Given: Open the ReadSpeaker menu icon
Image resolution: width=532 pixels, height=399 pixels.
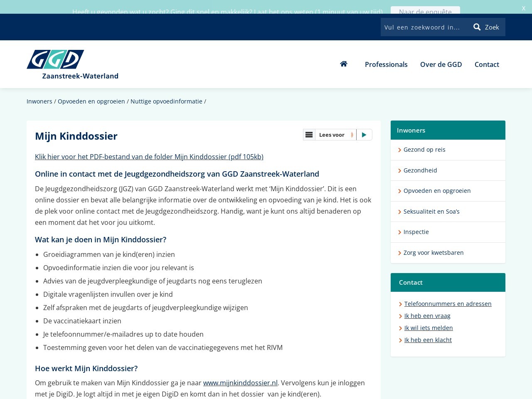Looking at the screenshot, I should point(309,135).
